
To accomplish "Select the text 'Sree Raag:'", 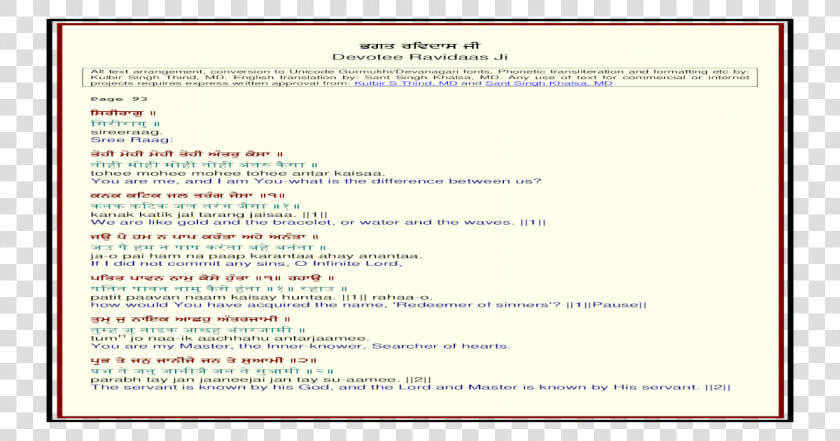I will click(132, 140).
